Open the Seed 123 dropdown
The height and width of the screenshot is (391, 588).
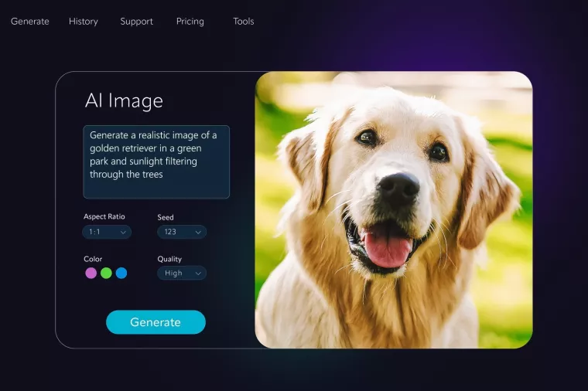click(x=182, y=232)
